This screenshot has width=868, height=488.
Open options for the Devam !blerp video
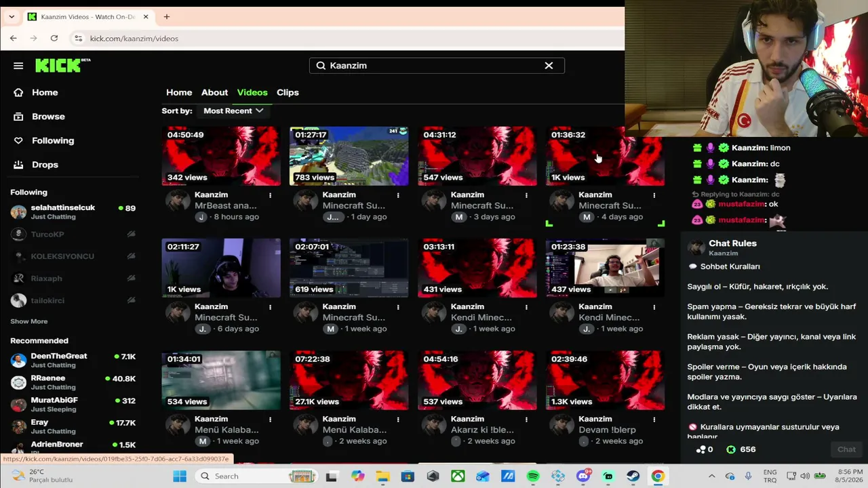click(x=654, y=420)
